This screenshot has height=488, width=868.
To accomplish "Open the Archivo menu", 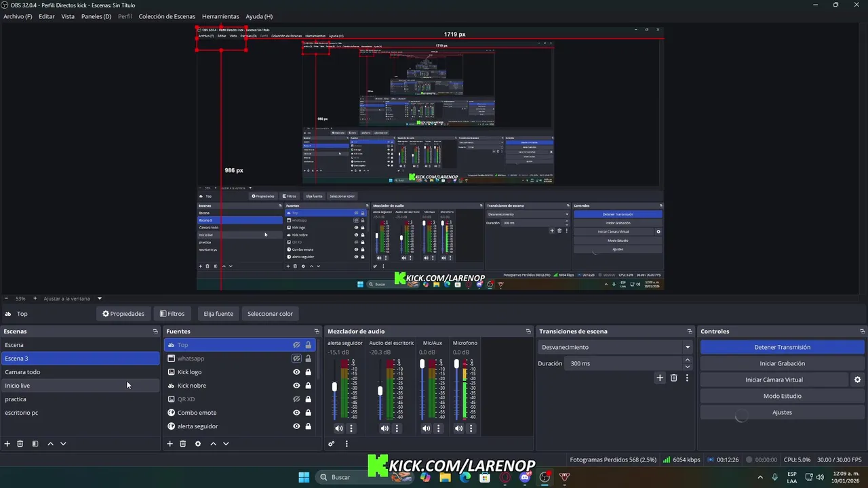I will (18, 16).
